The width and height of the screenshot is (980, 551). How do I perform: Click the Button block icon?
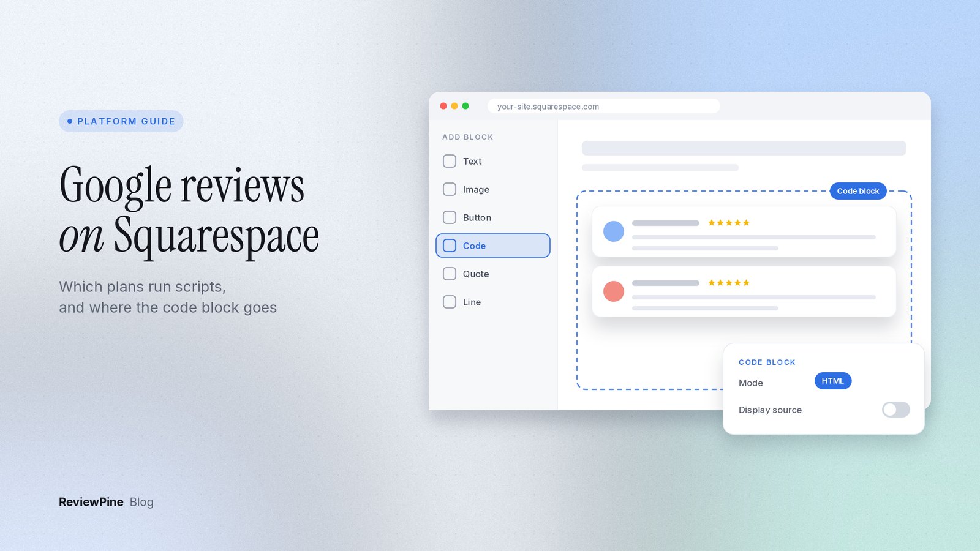point(450,217)
